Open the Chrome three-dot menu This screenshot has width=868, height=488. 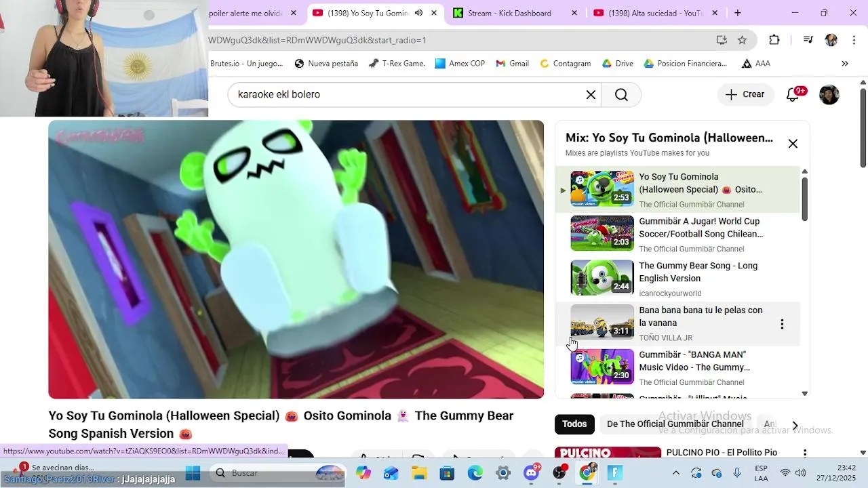(853, 40)
